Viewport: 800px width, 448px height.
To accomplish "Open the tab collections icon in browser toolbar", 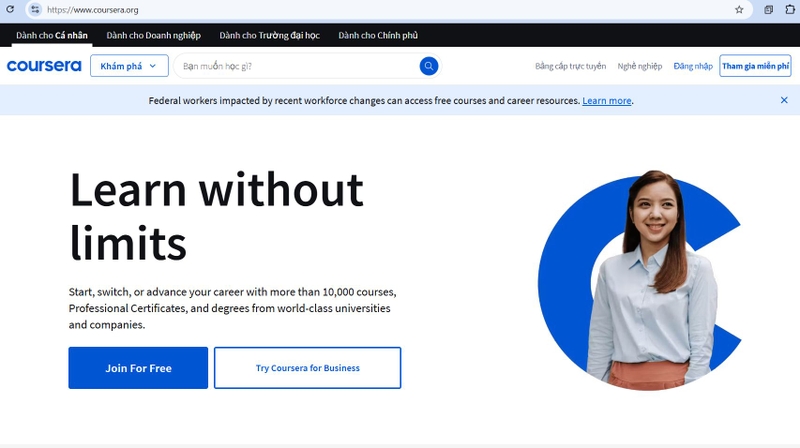I will pyautogui.click(x=768, y=10).
